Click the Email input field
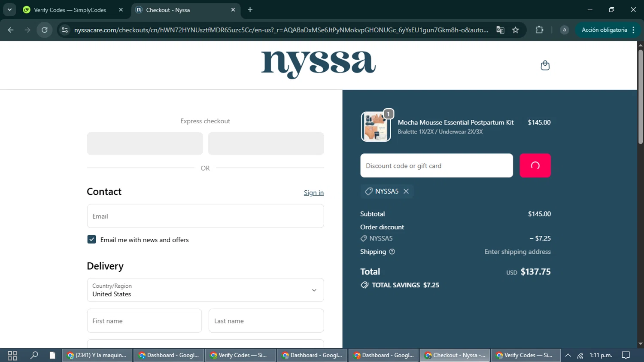644x362 pixels. coord(205,216)
